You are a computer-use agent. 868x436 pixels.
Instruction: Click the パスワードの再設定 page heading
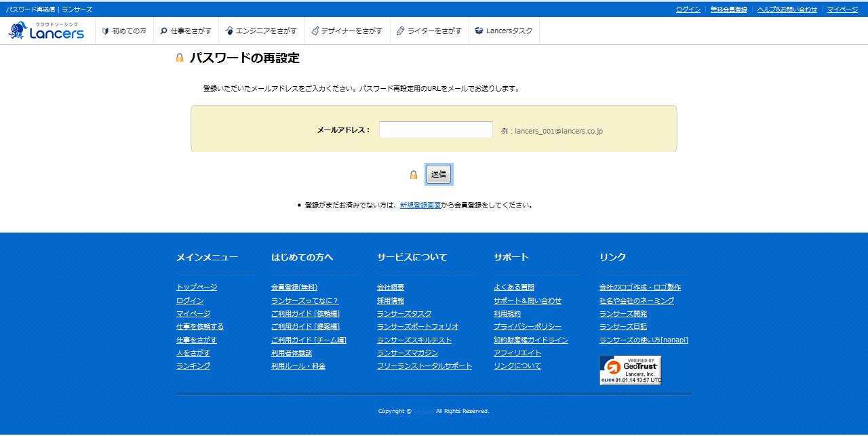(244, 58)
